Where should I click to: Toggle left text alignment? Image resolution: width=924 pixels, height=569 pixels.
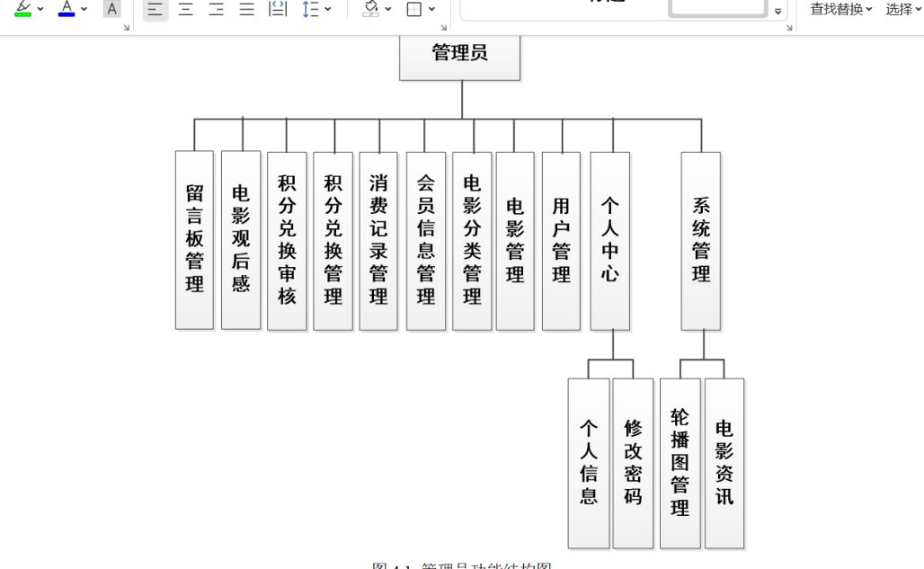[x=155, y=9]
